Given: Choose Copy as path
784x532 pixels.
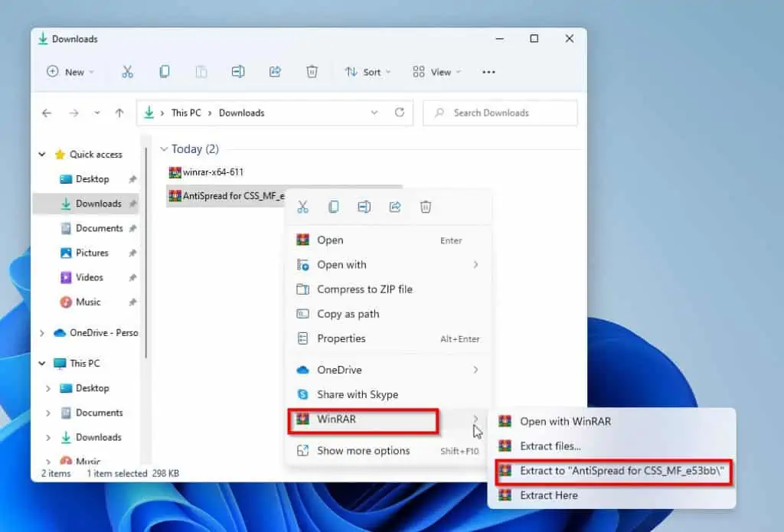Looking at the screenshot, I should click(388, 314).
